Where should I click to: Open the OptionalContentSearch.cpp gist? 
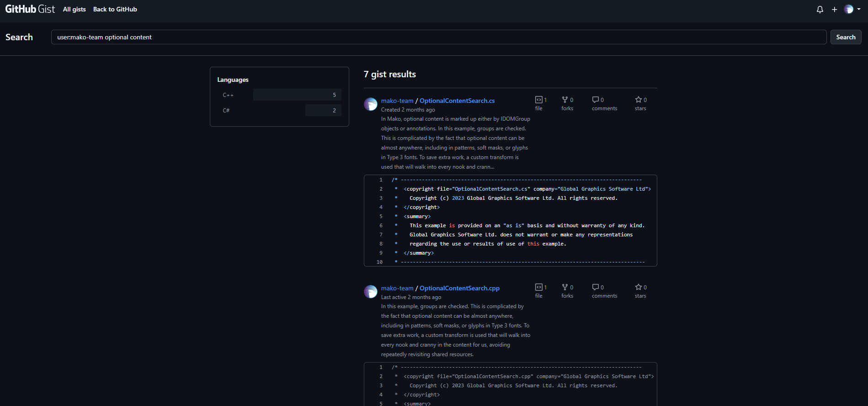(x=459, y=288)
